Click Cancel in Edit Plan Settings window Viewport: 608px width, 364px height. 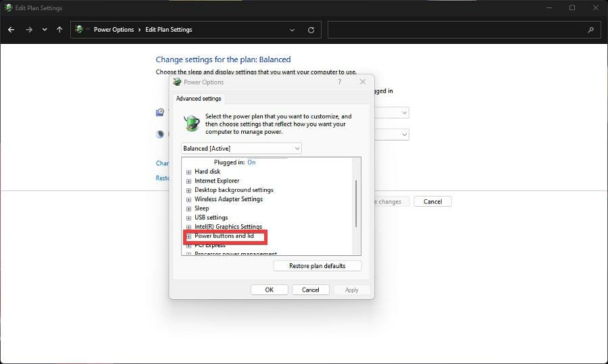[x=432, y=201]
